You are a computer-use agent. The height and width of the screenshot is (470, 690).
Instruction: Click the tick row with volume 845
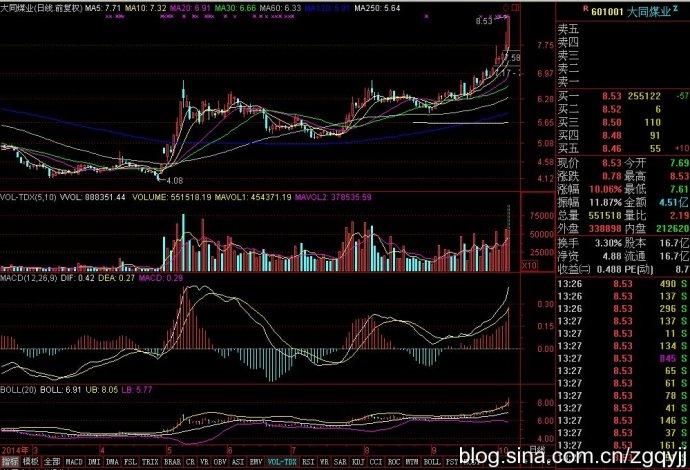623,359
